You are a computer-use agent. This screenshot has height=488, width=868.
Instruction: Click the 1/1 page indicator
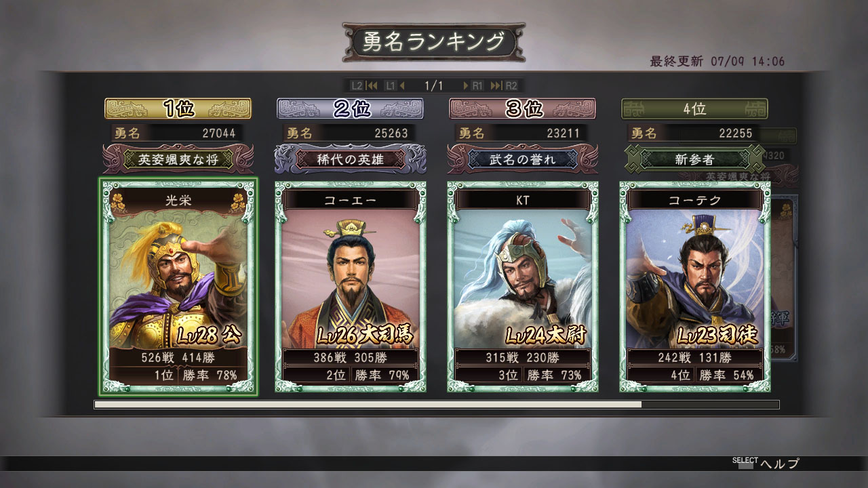(434, 85)
